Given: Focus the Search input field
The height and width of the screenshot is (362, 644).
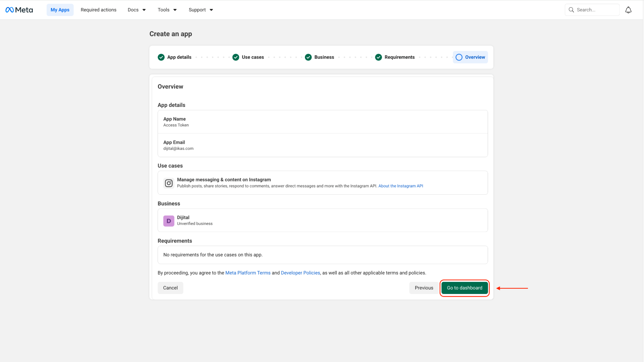Looking at the screenshot, I should pyautogui.click(x=592, y=10).
